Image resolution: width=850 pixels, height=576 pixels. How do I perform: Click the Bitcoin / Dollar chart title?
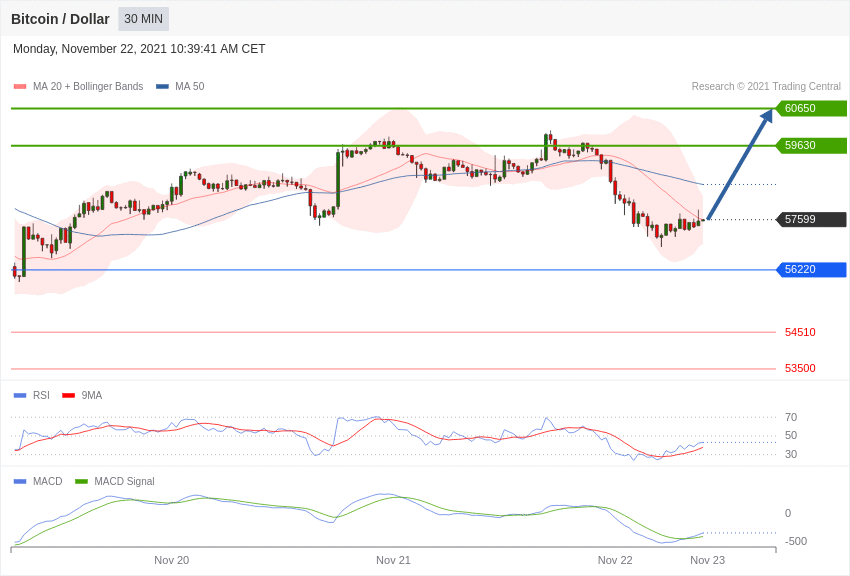60,19
